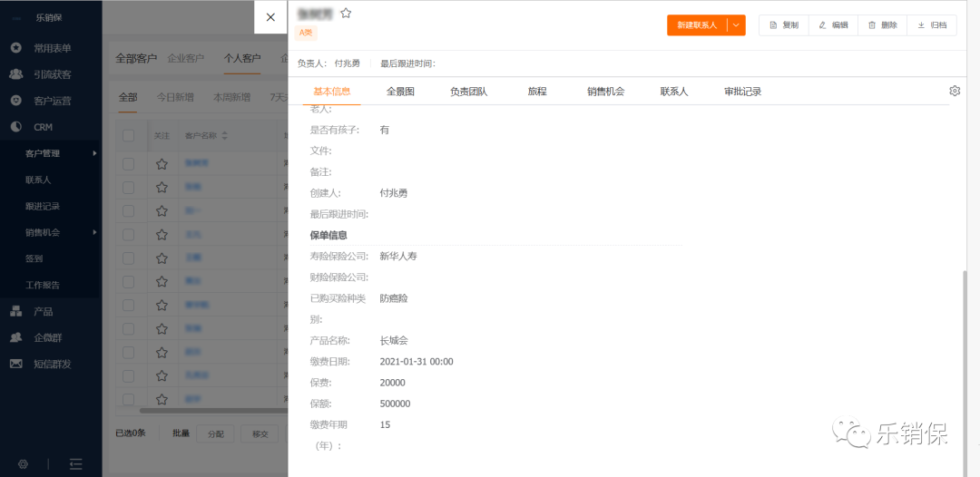Switch to the 联系人 tab in detail panel
Viewport: 980px width, 477px height.
(x=673, y=92)
